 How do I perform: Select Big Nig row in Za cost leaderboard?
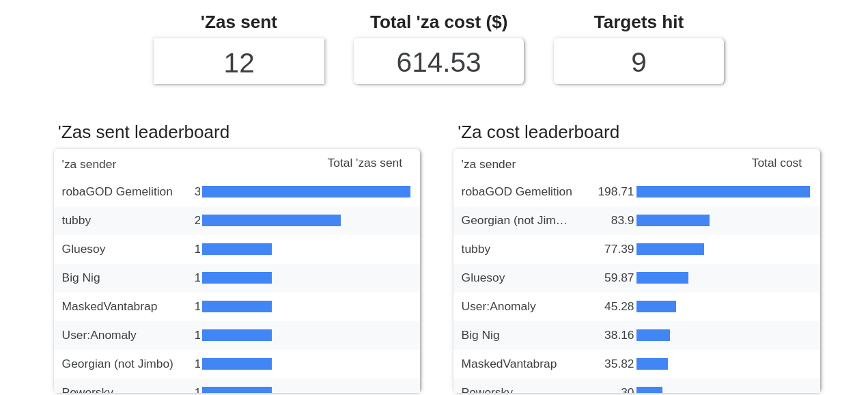[480, 336]
